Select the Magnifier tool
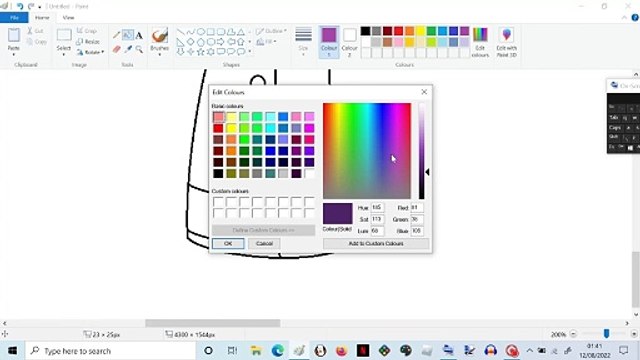Image resolution: width=640 pixels, height=360 pixels. pos(139,49)
